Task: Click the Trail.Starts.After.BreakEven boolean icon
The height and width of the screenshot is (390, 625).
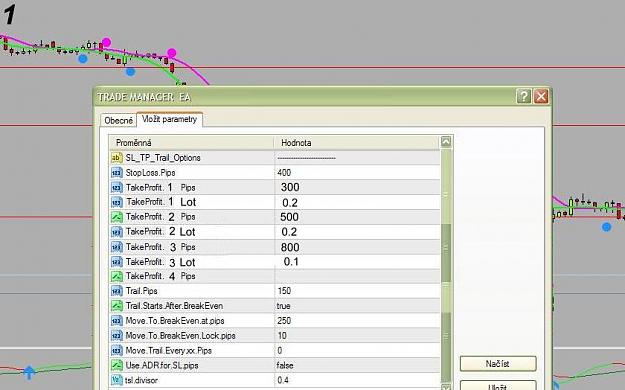Action: [x=116, y=306]
